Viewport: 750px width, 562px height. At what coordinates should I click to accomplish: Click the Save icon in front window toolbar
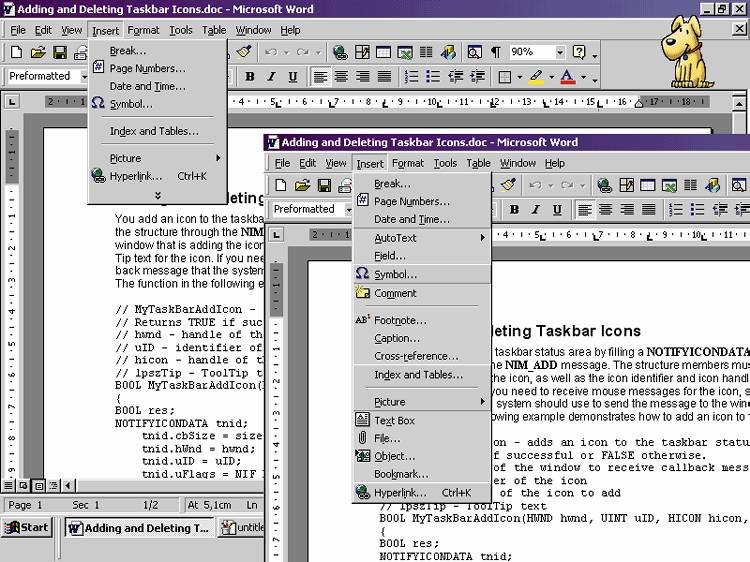pos(324,185)
